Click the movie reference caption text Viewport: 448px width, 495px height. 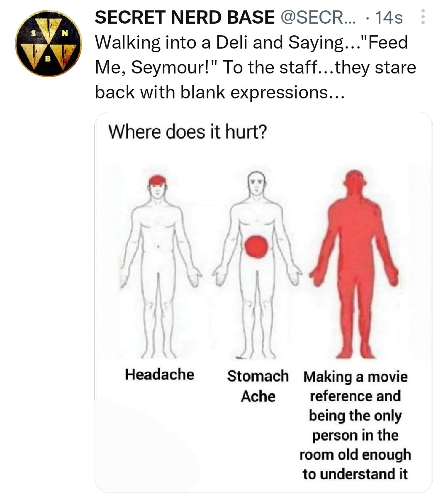tap(355, 425)
